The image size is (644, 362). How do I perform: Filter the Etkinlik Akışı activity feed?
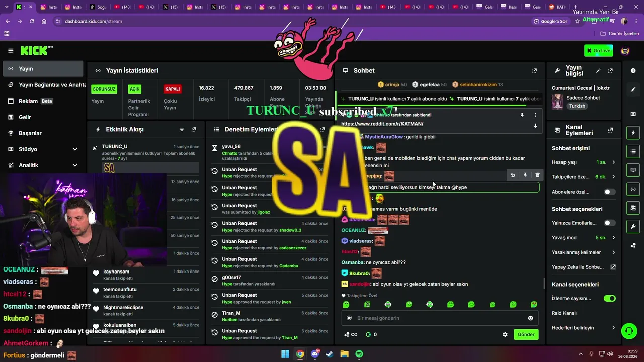pyautogui.click(x=182, y=129)
